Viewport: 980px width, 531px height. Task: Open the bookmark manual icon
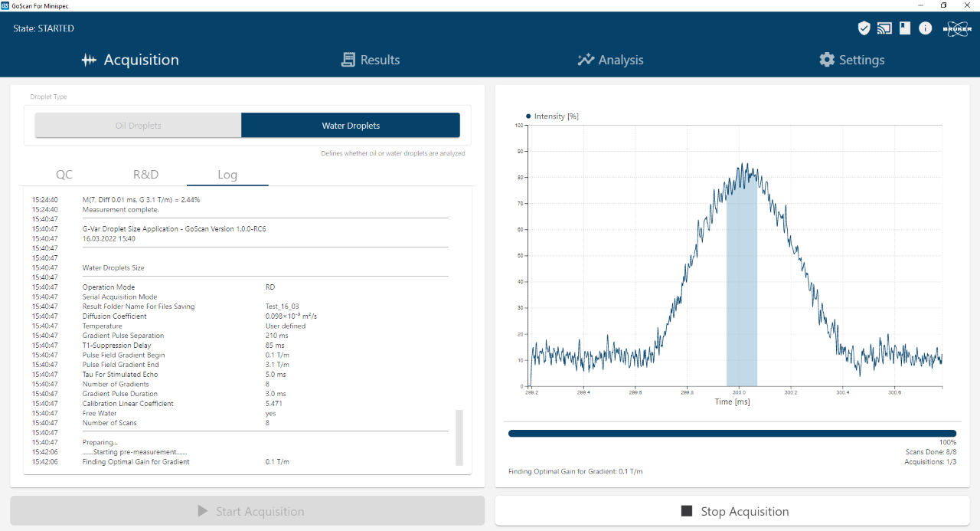tap(905, 28)
